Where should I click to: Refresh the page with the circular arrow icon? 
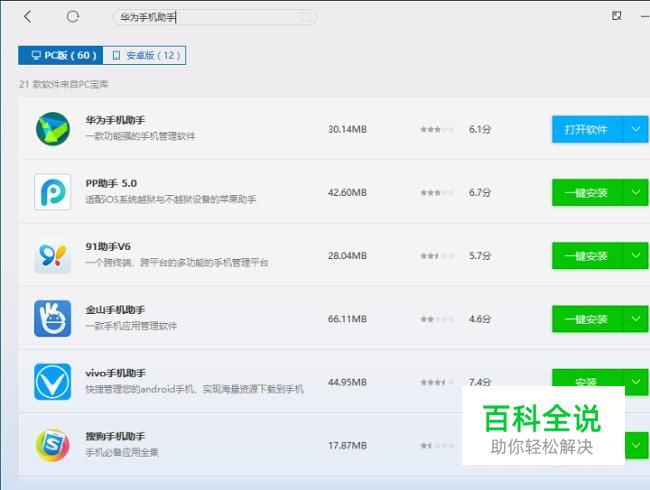(x=73, y=17)
